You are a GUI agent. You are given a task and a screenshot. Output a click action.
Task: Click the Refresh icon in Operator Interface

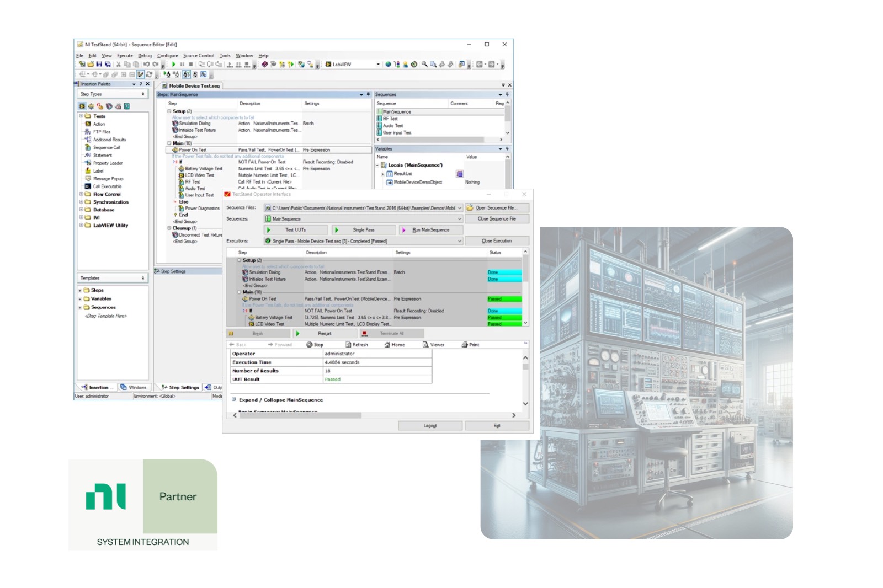[348, 344]
